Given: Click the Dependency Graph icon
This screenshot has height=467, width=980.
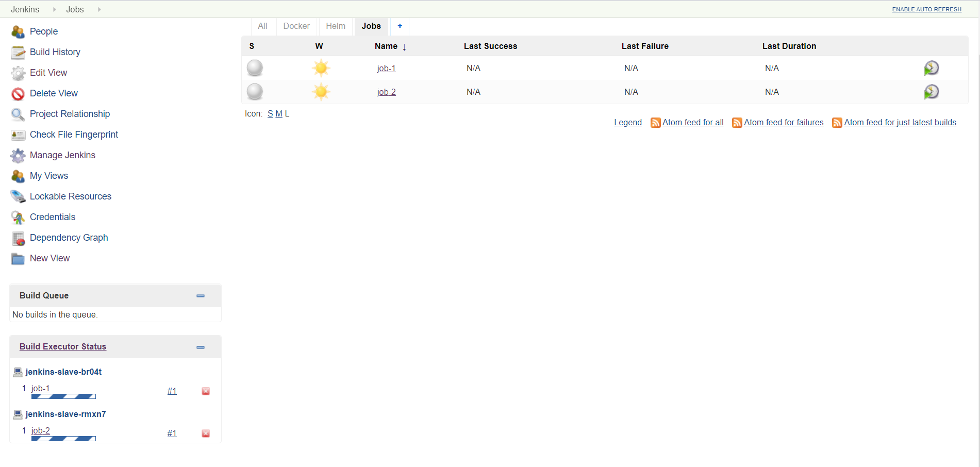Looking at the screenshot, I should (18, 238).
